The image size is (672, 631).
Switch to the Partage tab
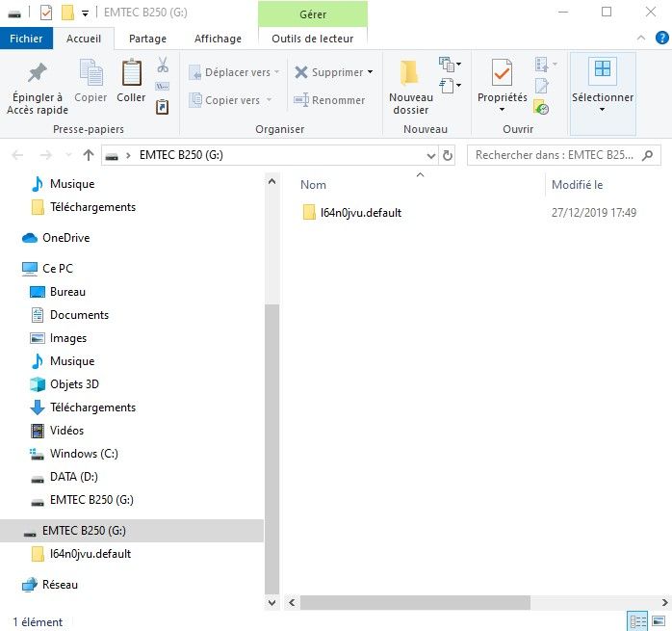click(147, 39)
